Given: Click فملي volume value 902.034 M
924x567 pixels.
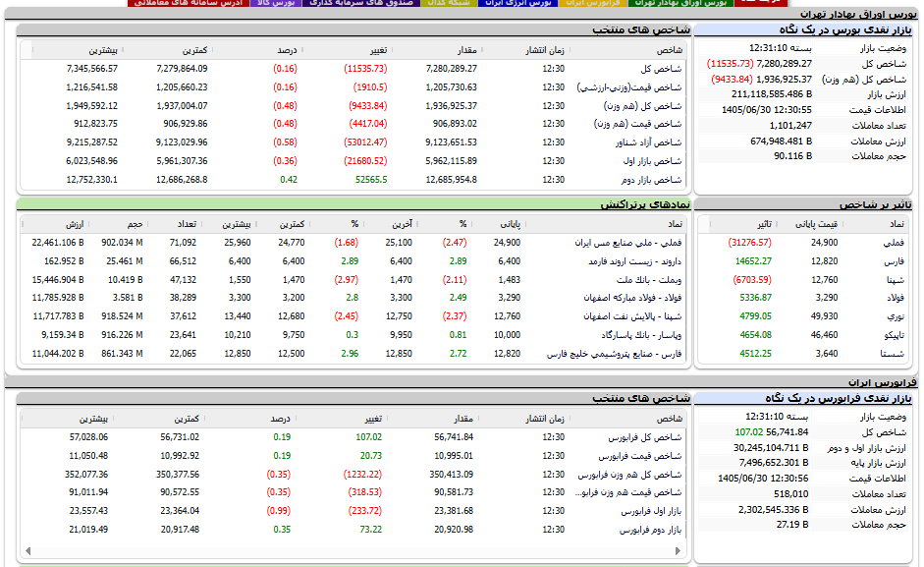Looking at the screenshot, I should click(122, 243).
